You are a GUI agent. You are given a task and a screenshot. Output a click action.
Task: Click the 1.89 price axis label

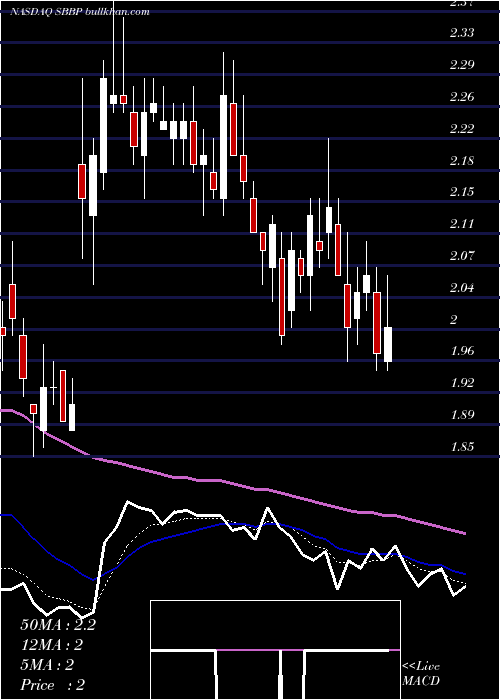tap(462, 415)
